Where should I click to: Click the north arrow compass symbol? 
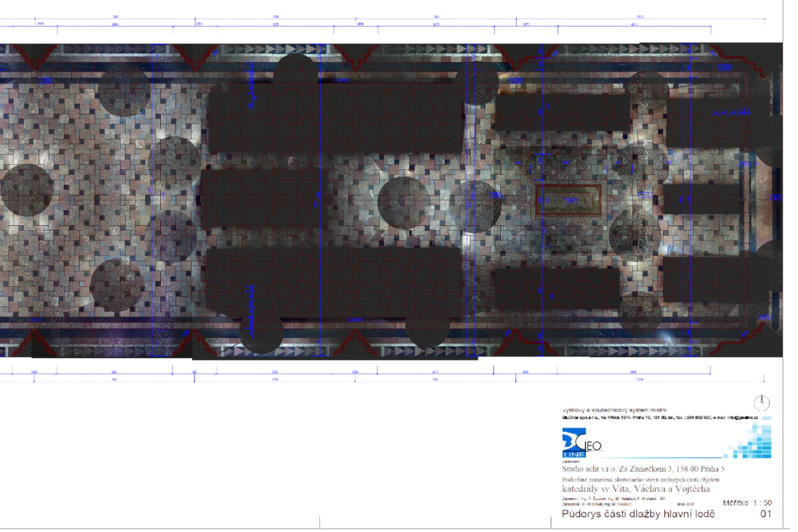pos(761,402)
